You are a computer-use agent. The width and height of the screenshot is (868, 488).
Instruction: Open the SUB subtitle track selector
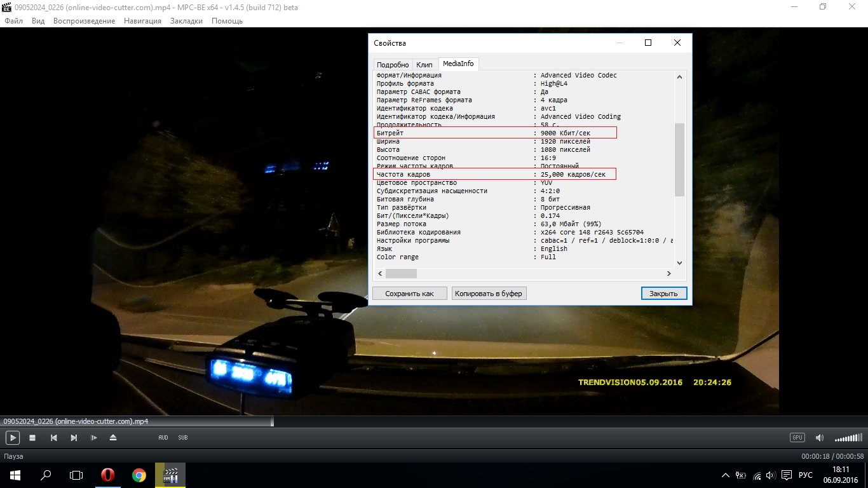pos(183,438)
